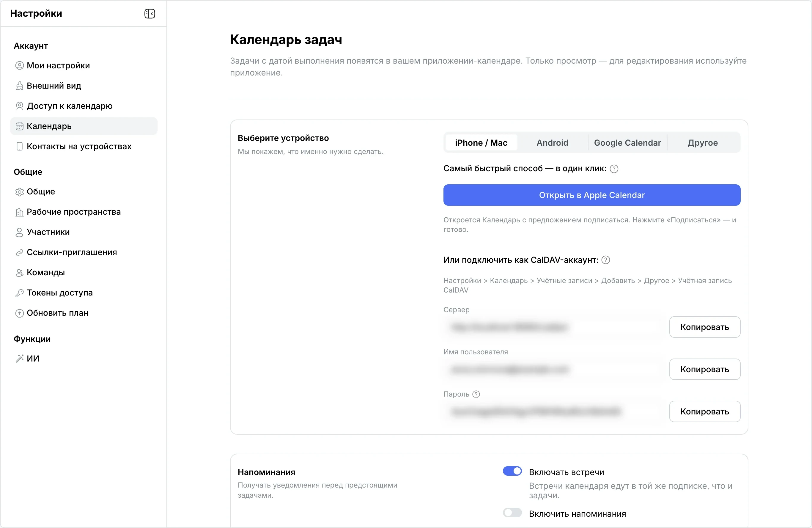The height and width of the screenshot is (528, 812).
Task: Click Открыть в Apple Calendar button
Action: 591,195
